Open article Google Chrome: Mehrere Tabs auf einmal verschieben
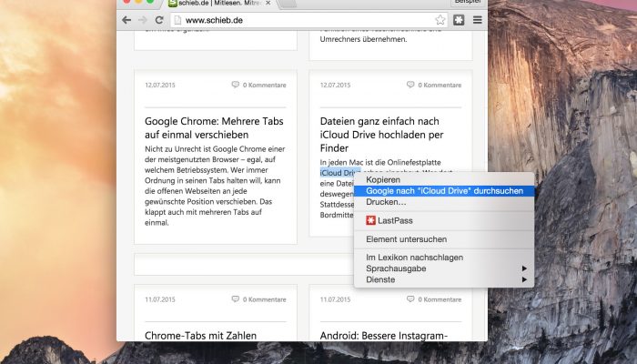 point(214,127)
